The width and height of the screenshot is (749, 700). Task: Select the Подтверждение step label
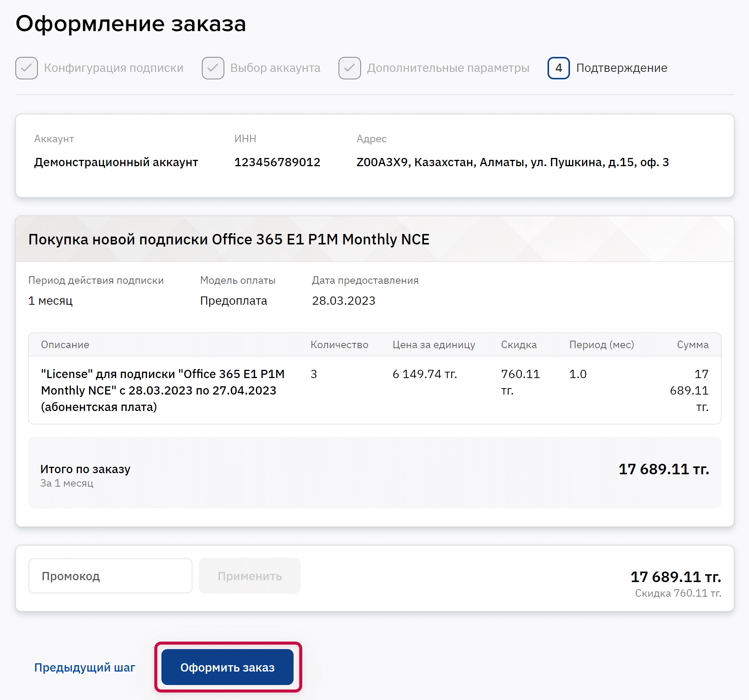pyautogui.click(x=621, y=68)
